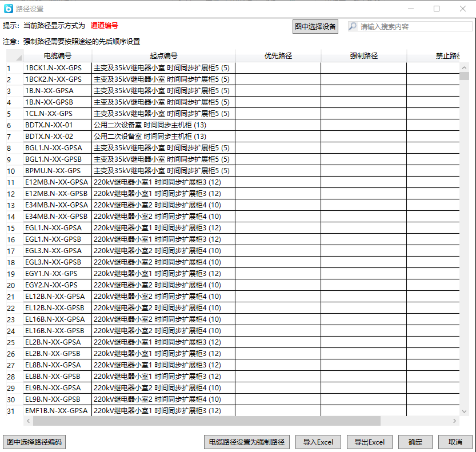Select the row 6 header number
The height and width of the screenshot is (452, 476).
pos(10,125)
